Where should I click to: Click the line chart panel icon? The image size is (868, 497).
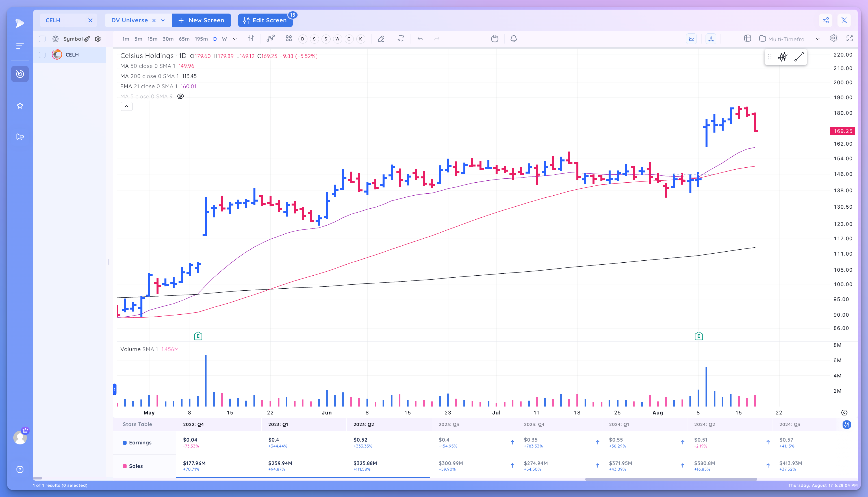click(691, 39)
